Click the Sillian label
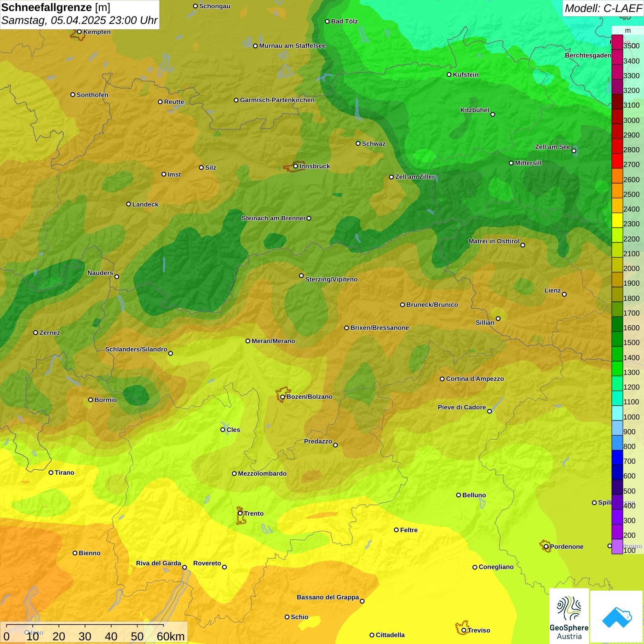The image size is (644, 644). [x=485, y=322]
